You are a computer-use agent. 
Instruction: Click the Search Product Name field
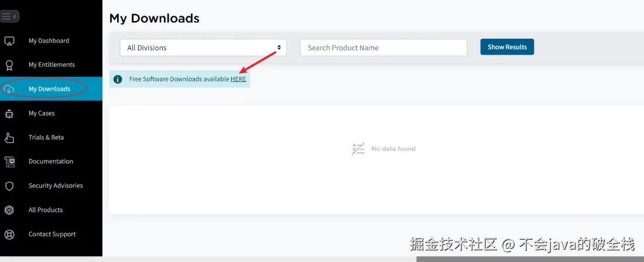pos(383,47)
